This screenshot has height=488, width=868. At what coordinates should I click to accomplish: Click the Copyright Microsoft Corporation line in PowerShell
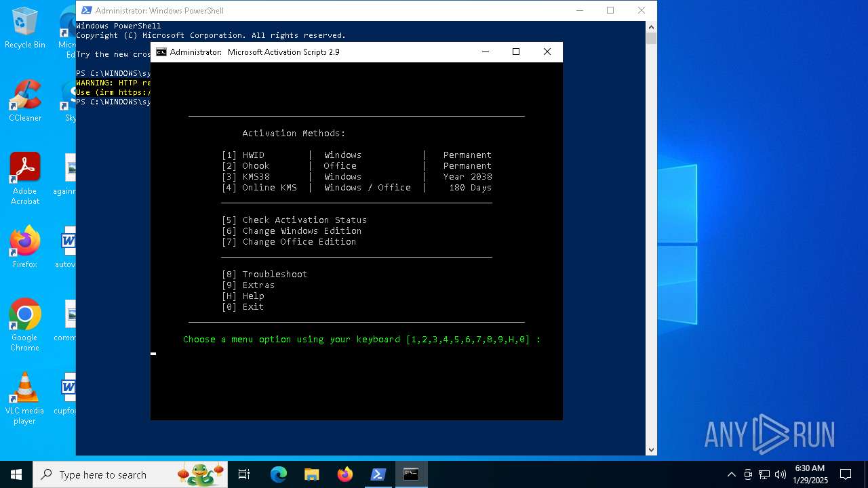(211, 35)
